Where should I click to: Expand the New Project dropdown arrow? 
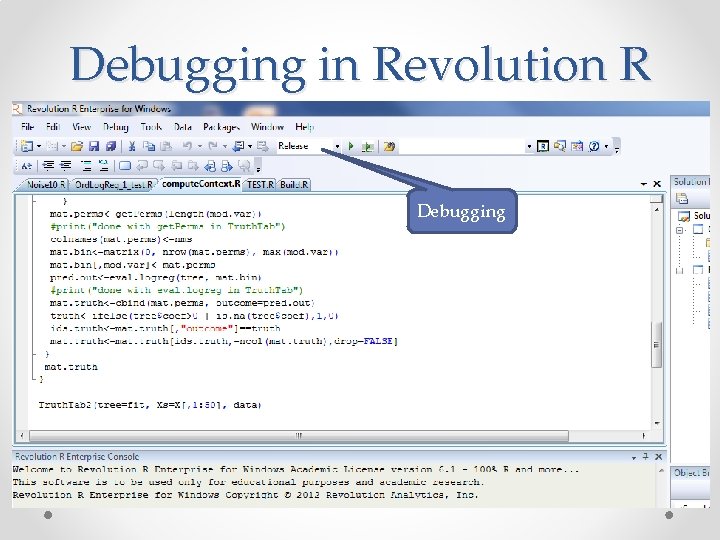pos(39,146)
